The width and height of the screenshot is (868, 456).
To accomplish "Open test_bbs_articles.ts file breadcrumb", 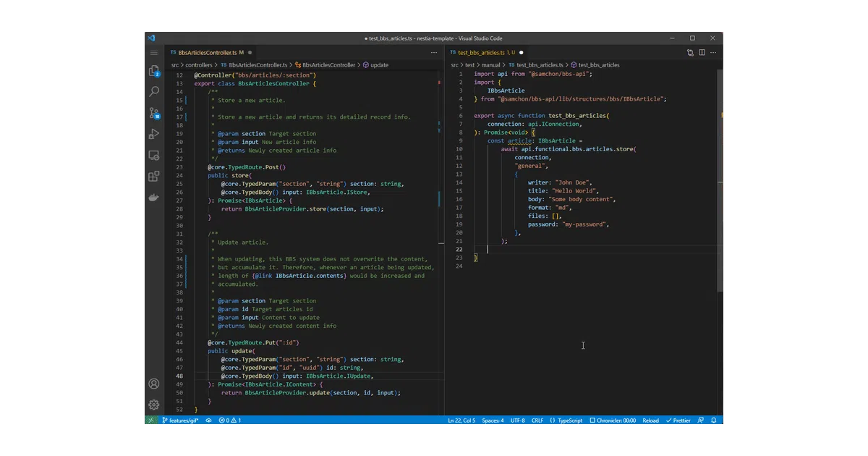I will pyautogui.click(x=535, y=65).
